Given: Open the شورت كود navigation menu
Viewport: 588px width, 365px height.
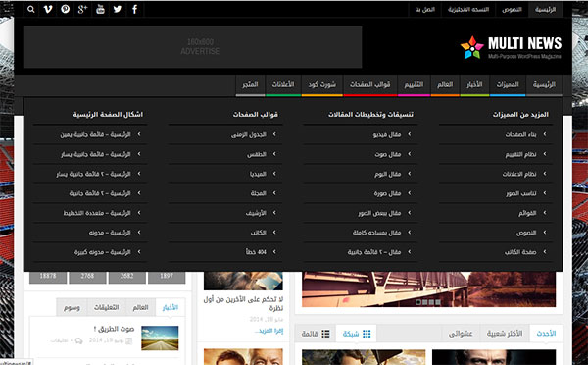Looking at the screenshot, I should [322, 85].
